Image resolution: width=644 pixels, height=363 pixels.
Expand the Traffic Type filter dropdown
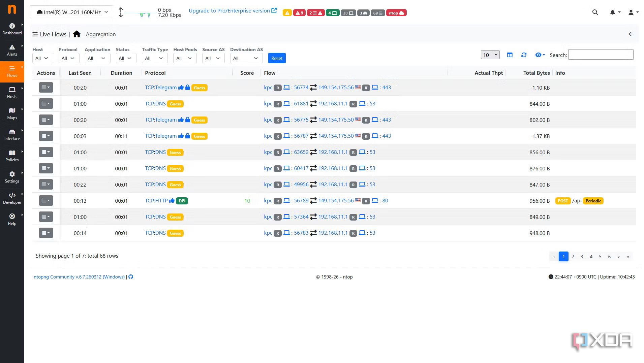(x=155, y=58)
